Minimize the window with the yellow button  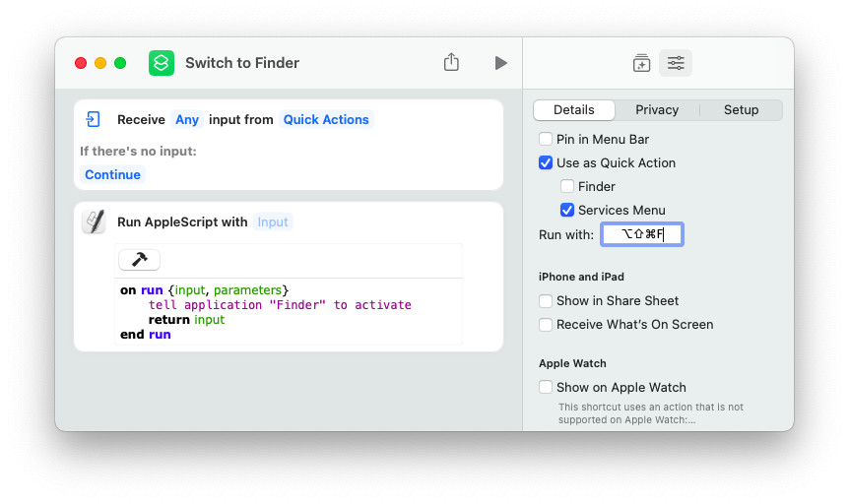click(x=100, y=63)
